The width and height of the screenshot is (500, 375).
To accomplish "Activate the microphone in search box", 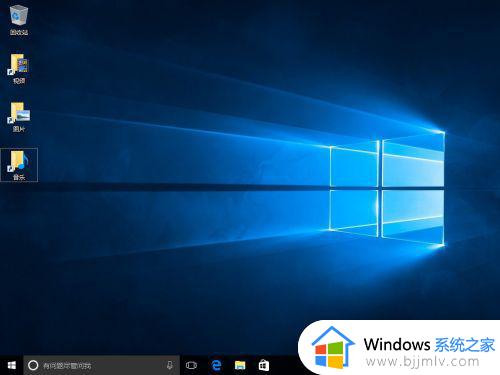I will pos(170,365).
